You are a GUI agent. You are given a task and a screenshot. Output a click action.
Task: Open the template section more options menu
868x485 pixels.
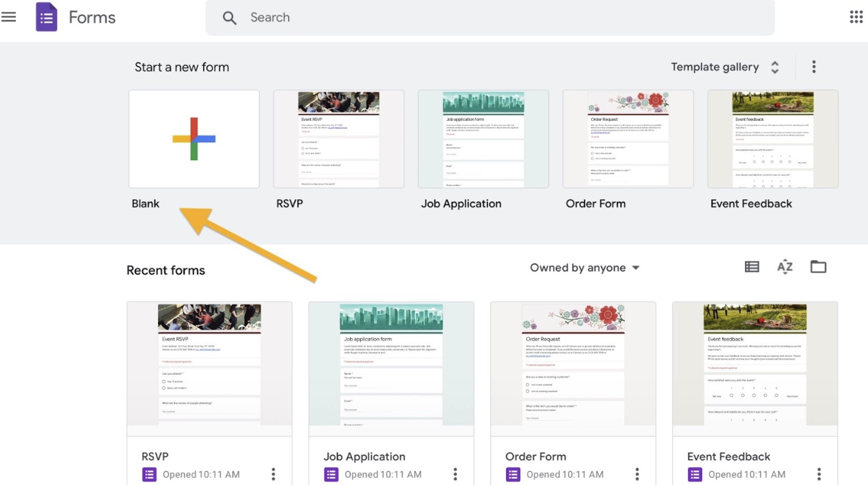tap(814, 66)
